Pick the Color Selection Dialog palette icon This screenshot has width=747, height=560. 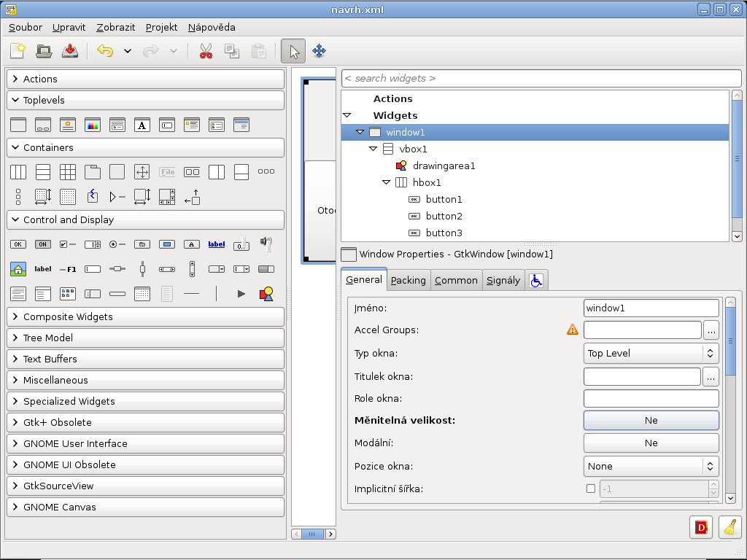coord(93,125)
